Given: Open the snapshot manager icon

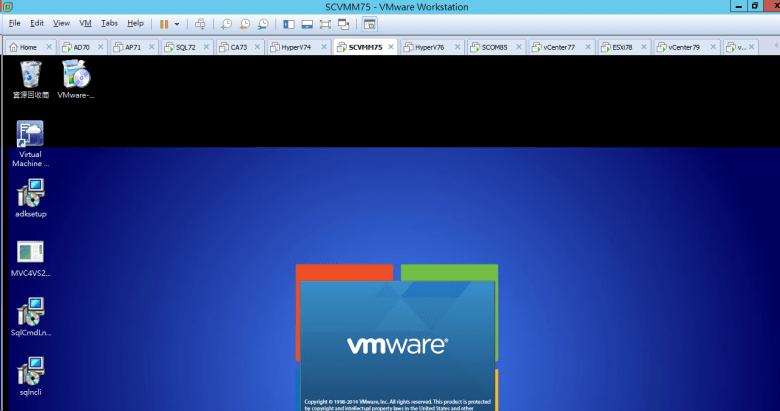Looking at the screenshot, I should pyautogui.click(x=263, y=23).
